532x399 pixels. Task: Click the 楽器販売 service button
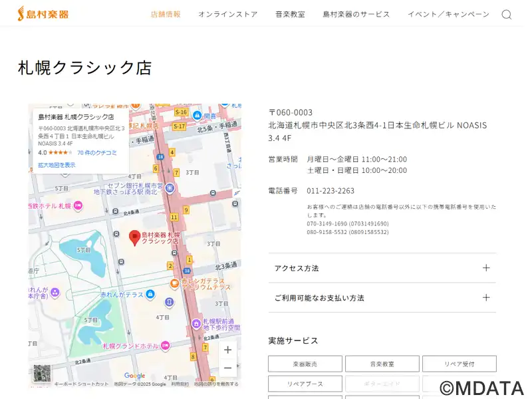tap(305, 364)
